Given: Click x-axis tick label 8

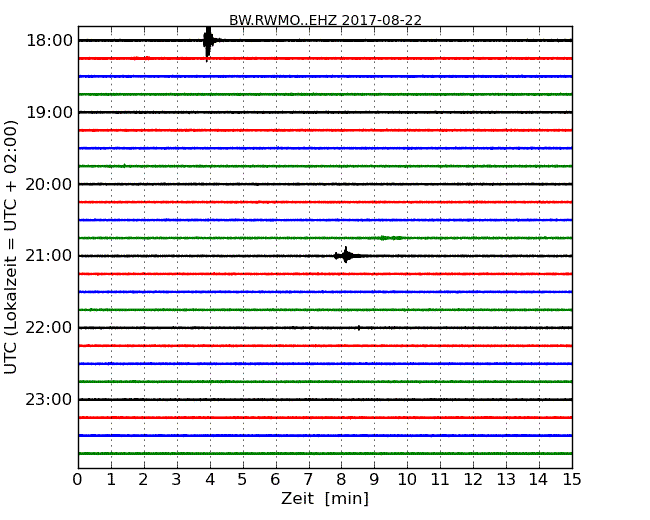Looking at the screenshot, I should pos(341,479).
